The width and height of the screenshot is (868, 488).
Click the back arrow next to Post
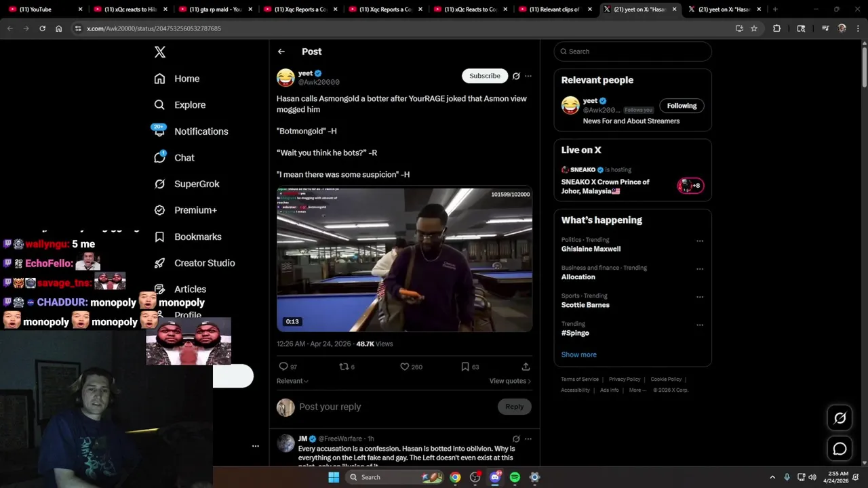[281, 52]
